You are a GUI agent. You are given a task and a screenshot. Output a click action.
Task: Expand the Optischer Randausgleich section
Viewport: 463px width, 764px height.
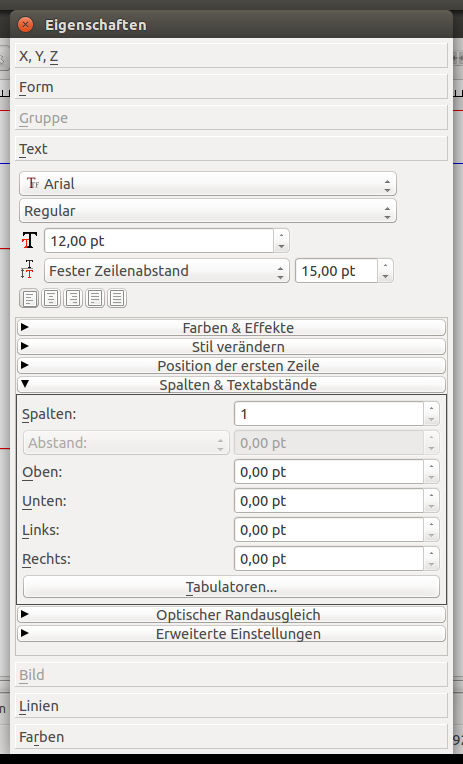[232, 614]
